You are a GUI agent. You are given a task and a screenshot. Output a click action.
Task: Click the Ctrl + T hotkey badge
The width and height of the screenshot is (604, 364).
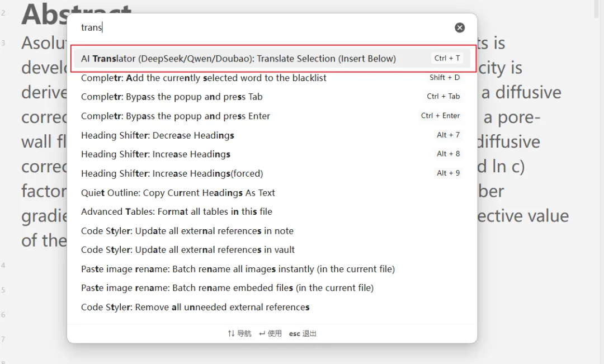coord(447,58)
